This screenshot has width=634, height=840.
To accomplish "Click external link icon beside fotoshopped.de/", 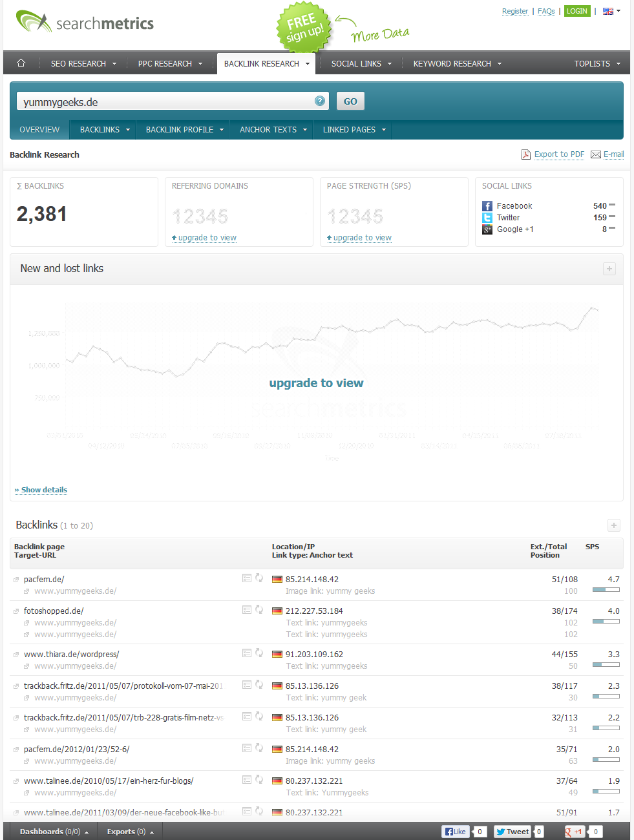I will [x=16, y=611].
